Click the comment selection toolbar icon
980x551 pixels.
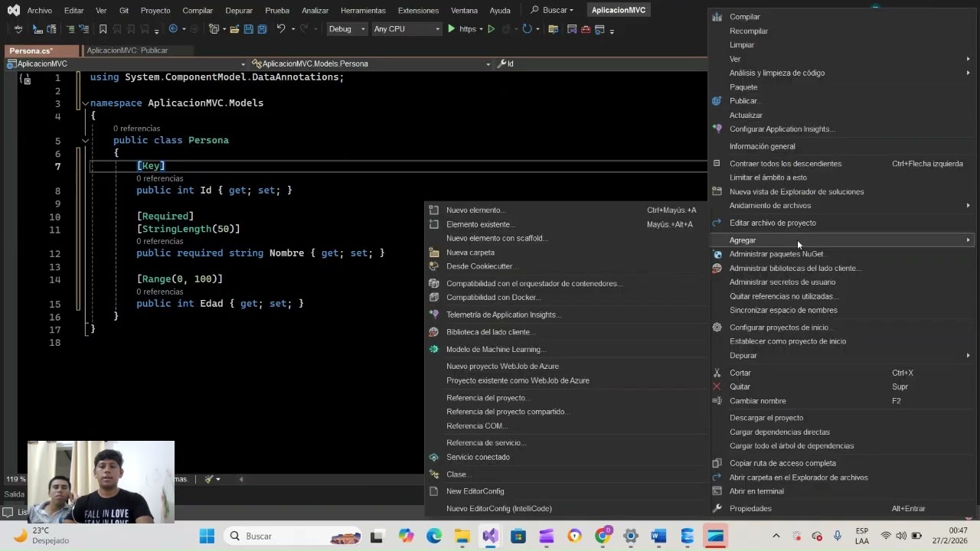[70, 29]
